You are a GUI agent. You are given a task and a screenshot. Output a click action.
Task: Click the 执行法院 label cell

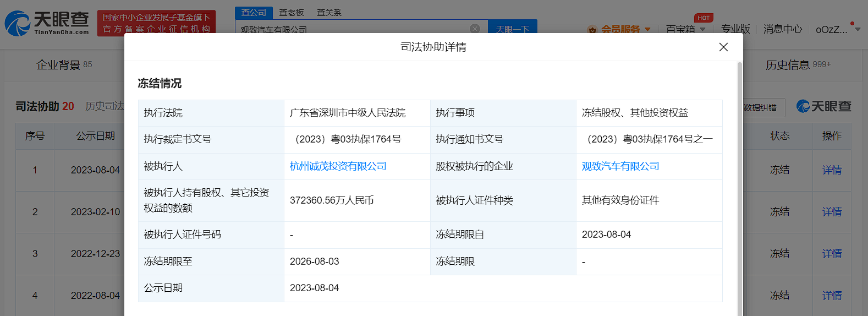[211, 113]
